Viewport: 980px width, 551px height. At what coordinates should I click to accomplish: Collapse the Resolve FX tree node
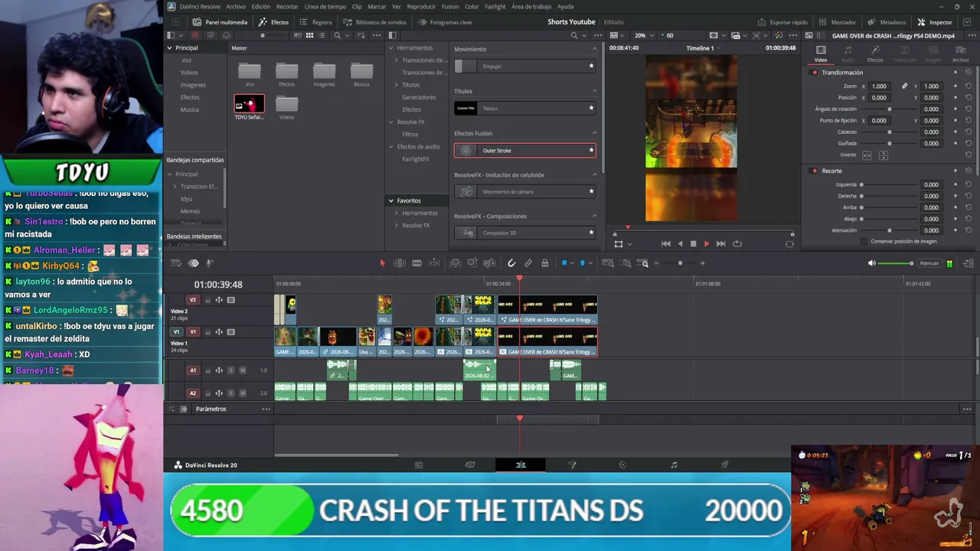390,122
